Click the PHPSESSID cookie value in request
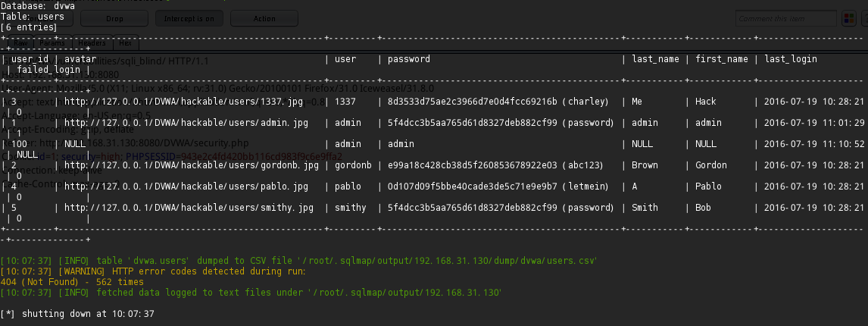 click(261, 156)
